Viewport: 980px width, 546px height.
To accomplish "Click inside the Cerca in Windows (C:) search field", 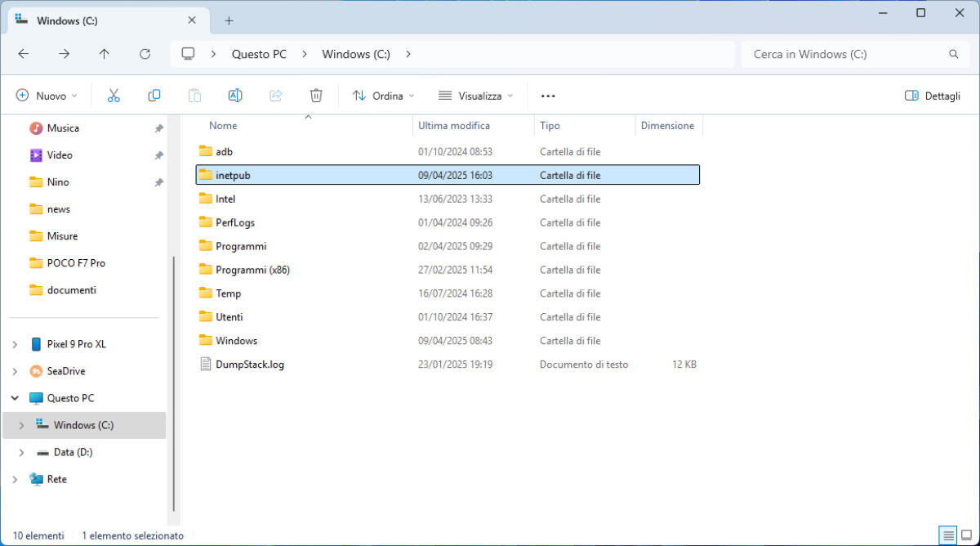I will click(x=849, y=54).
